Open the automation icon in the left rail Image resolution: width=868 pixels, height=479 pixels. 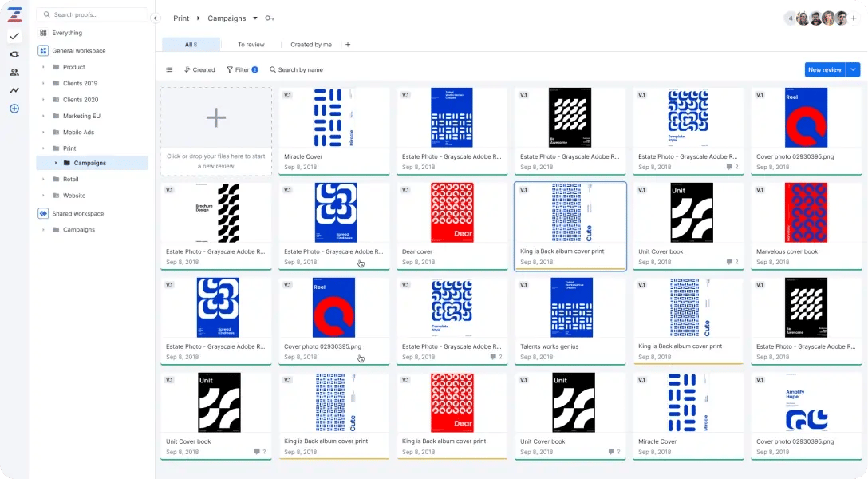(x=13, y=53)
